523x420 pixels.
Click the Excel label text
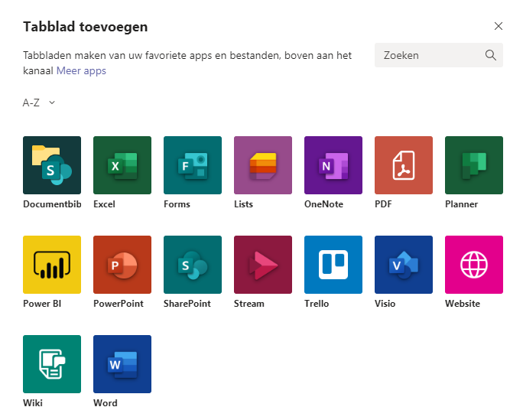105,204
